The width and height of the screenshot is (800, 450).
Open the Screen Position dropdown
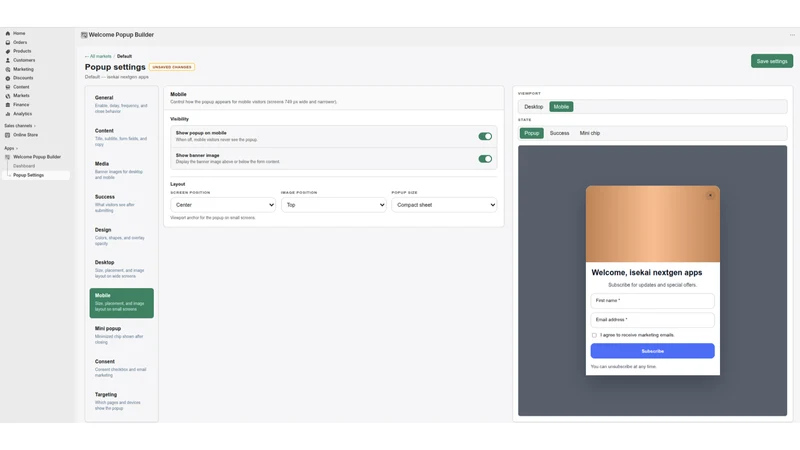point(223,205)
